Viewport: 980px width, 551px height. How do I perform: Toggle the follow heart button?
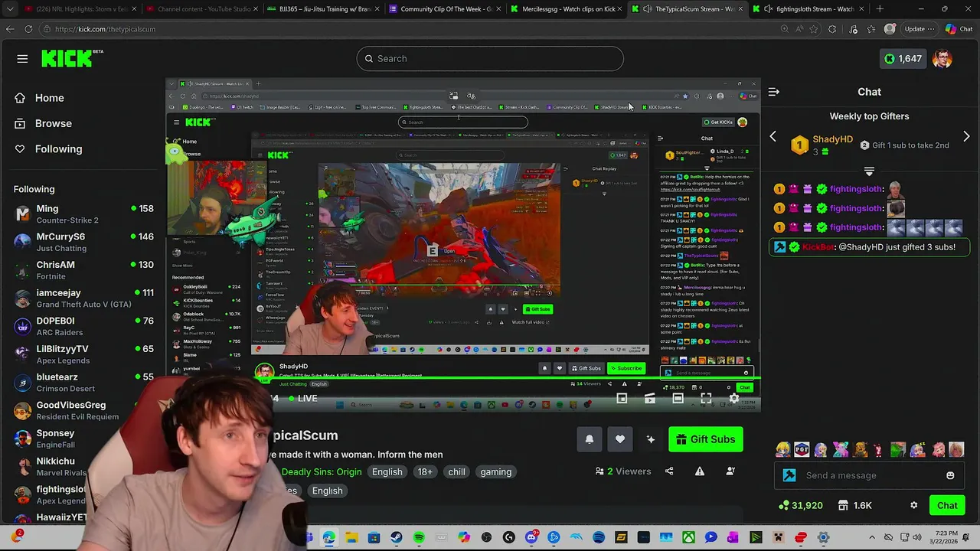(x=620, y=439)
